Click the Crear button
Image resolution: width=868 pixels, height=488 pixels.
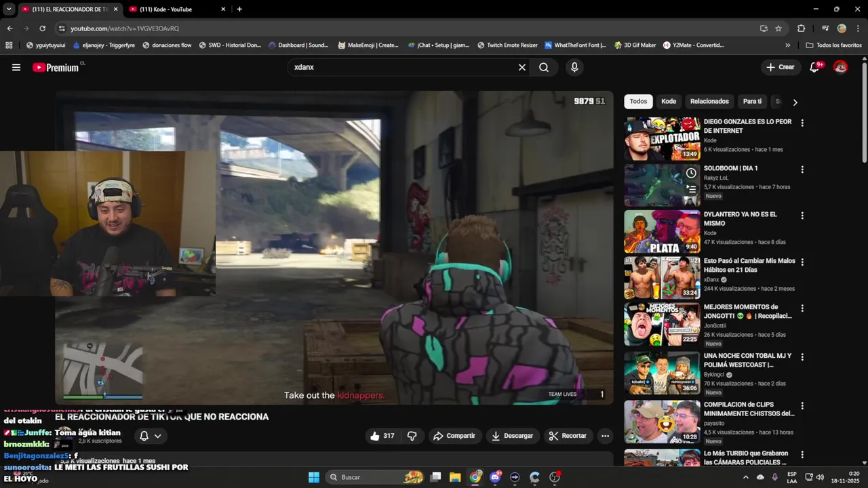[781, 67]
